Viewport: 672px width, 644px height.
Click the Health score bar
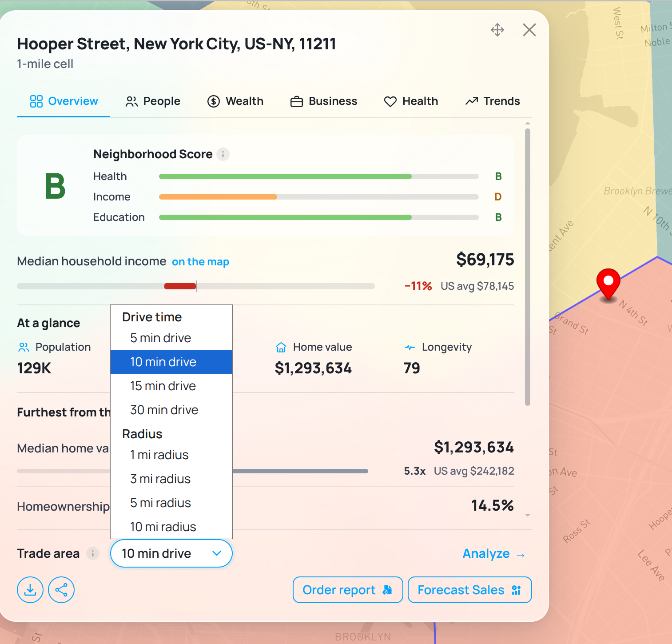[x=318, y=176]
